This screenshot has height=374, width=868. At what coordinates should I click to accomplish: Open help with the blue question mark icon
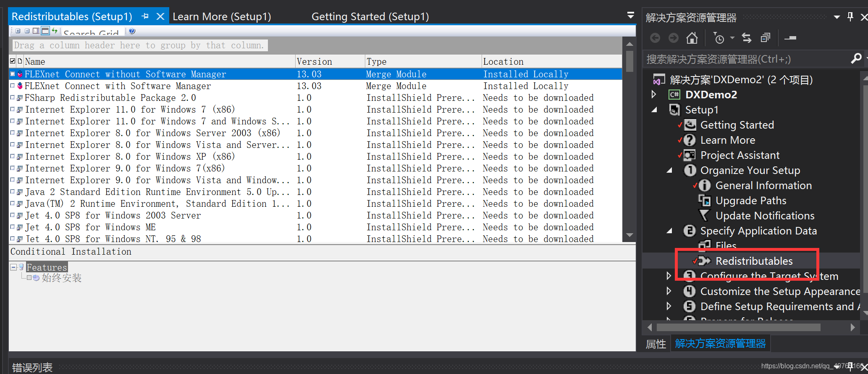[x=132, y=31]
